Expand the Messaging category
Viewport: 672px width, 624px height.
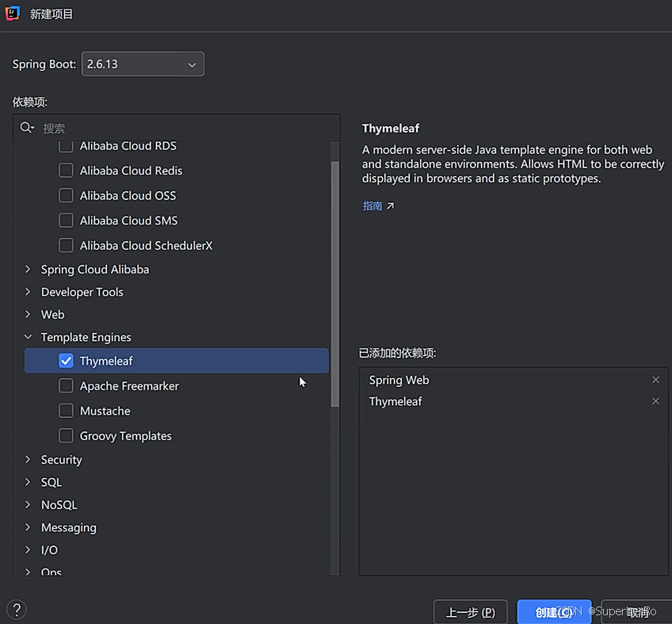pos(28,527)
